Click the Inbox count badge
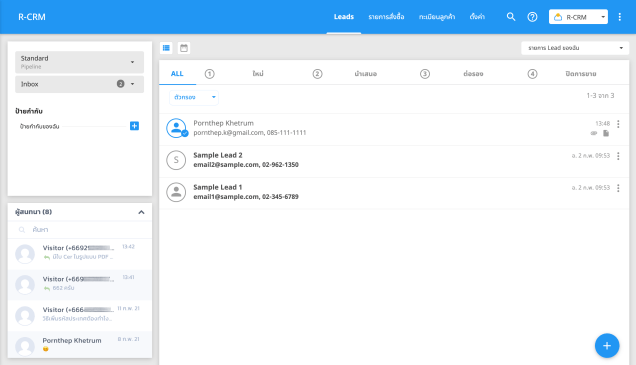Screen dimensions: 636x365 pos(120,84)
